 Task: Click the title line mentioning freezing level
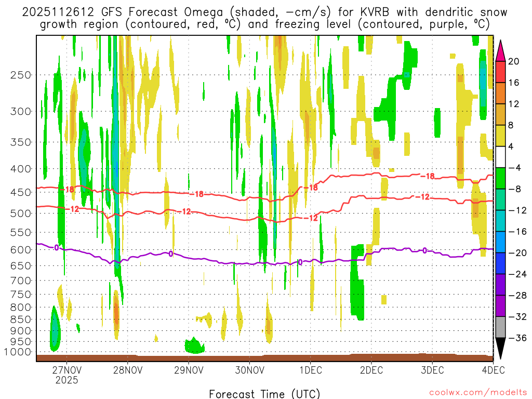264,24
